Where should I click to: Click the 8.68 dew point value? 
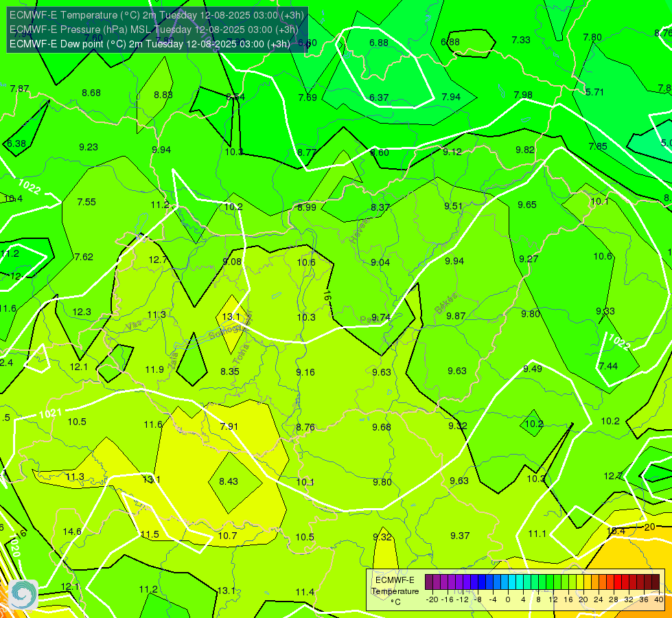[91, 93]
